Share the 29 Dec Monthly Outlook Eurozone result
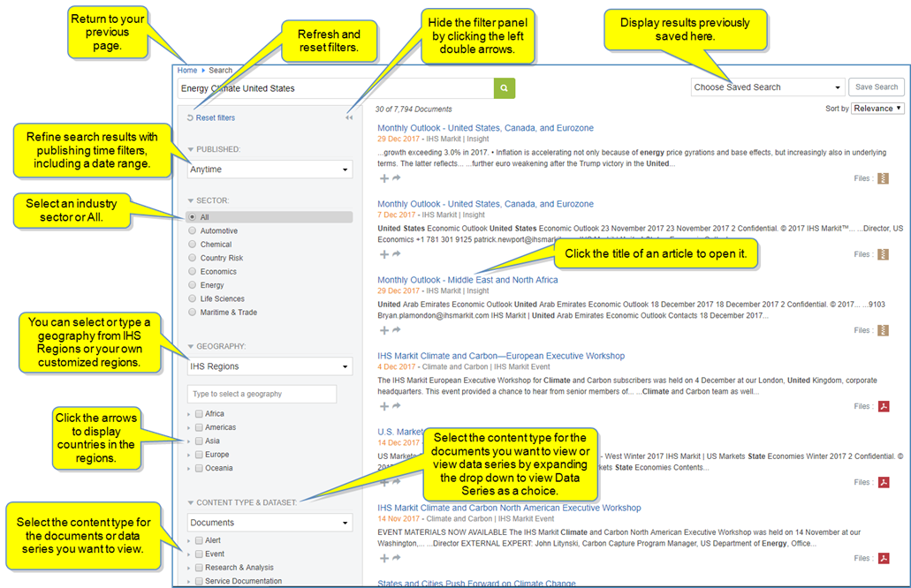This screenshot has width=911, height=588. pyautogui.click(x=396, y=177)
